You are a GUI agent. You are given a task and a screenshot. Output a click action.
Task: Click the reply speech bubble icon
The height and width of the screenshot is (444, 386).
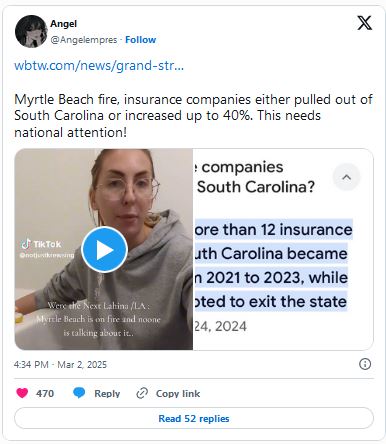[x=79, y=393]
